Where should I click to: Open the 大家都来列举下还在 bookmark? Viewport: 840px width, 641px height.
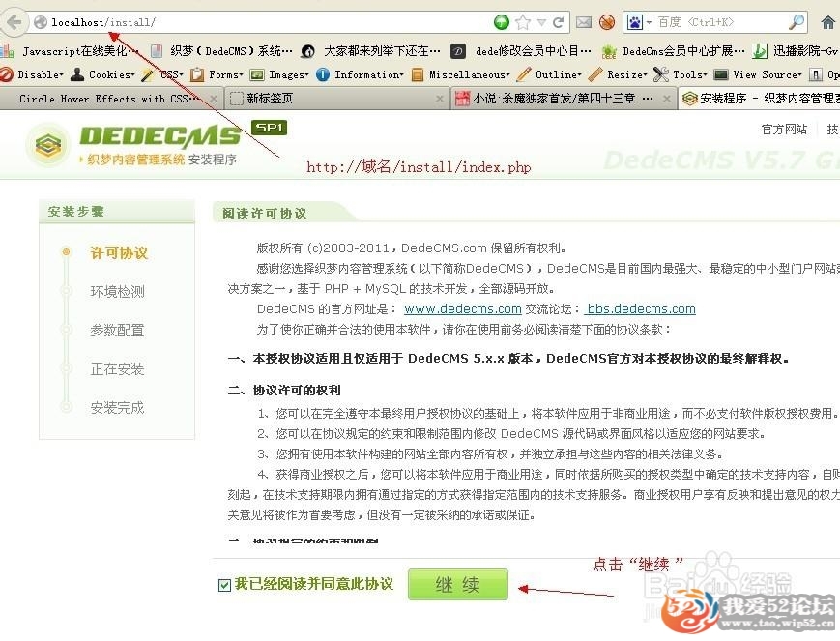click(x=371, y=51)
